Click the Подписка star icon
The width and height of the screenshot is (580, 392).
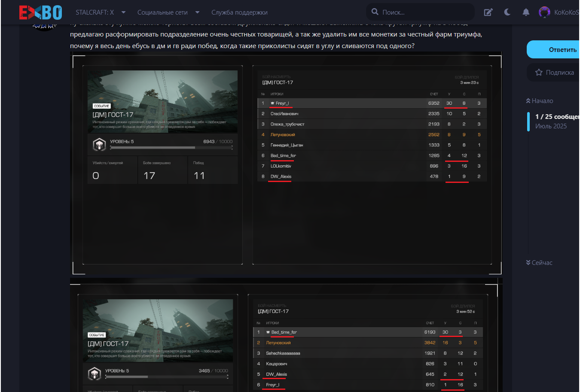click(x=539, y=73)
